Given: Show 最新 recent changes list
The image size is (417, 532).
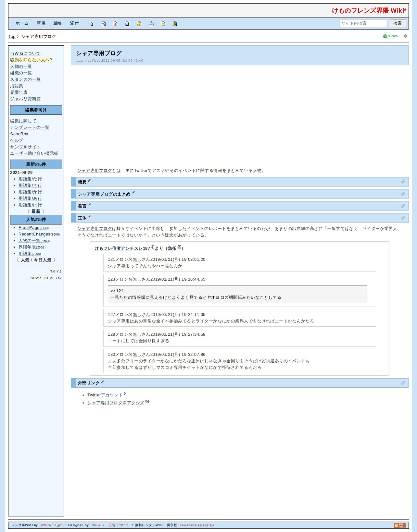Looking at the screenshot, I should pyautogui.click(x=36, y=212).
